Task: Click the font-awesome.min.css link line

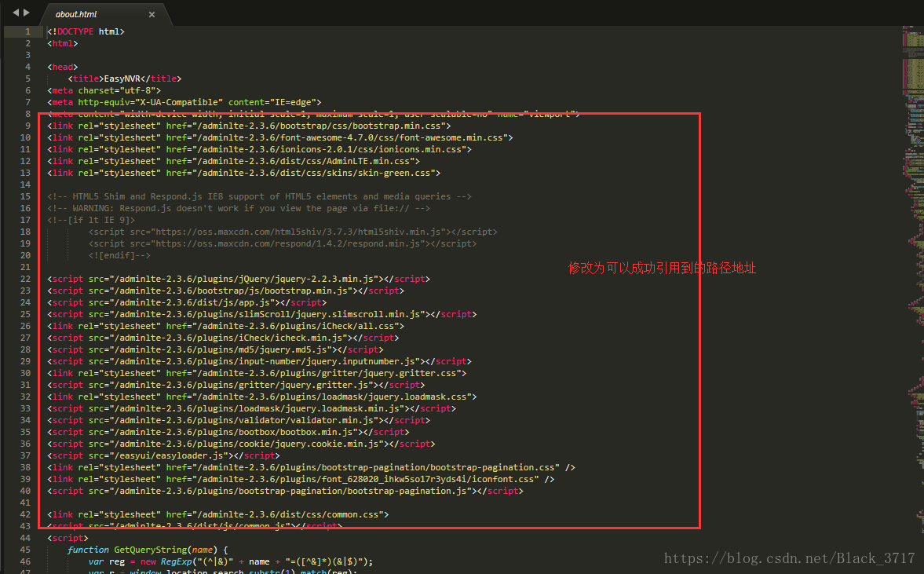Action: pyautogui.click(x=280, y=137)
